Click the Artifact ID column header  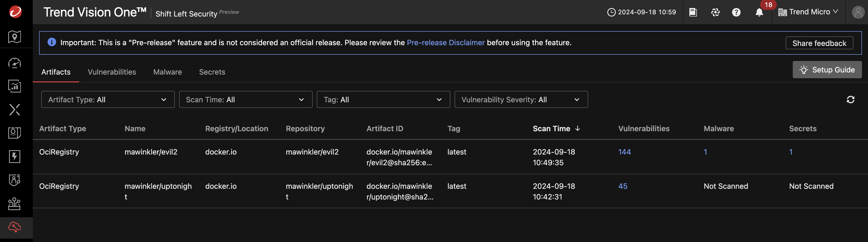click(x=385, y=129)
